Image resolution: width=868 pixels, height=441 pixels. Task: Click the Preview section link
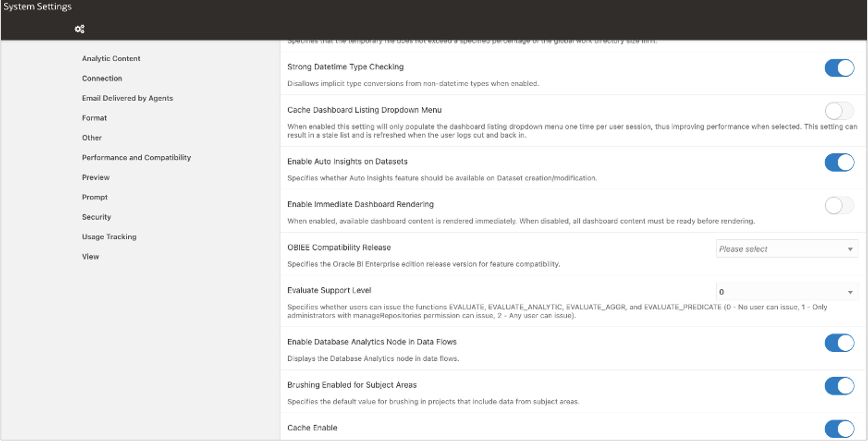click(96, 177)
